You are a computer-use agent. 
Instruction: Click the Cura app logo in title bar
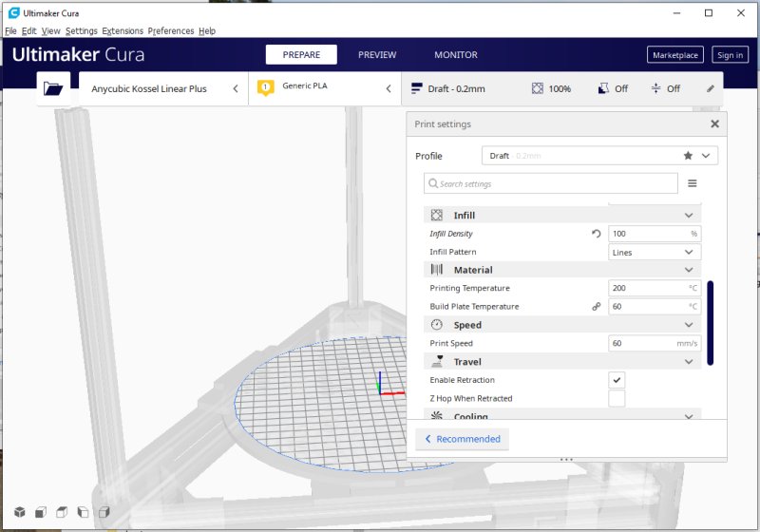(14, 13)
